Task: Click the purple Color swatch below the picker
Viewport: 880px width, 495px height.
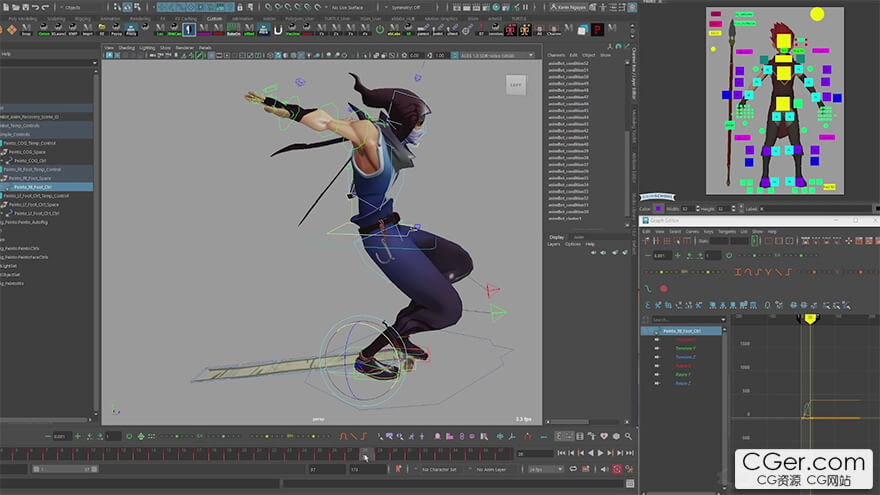Action: click(659, 209)
